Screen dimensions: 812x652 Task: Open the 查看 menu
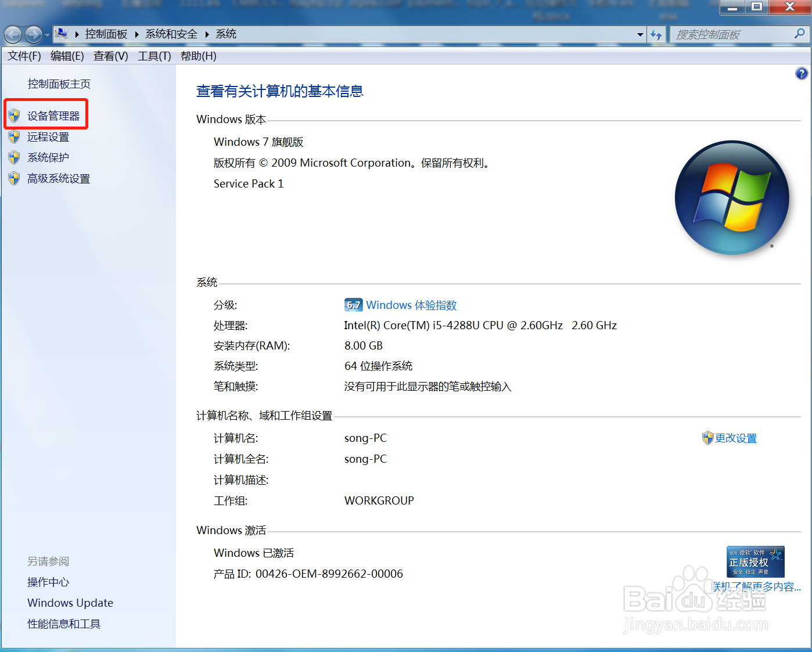(x=110, y=56)
